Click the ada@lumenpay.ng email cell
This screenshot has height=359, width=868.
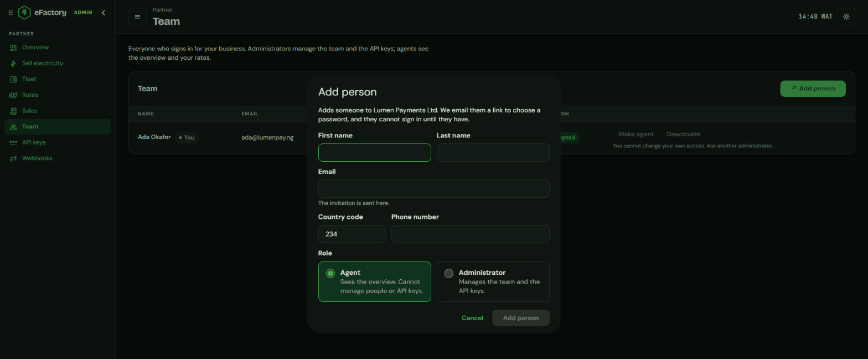tap(267, 137)
